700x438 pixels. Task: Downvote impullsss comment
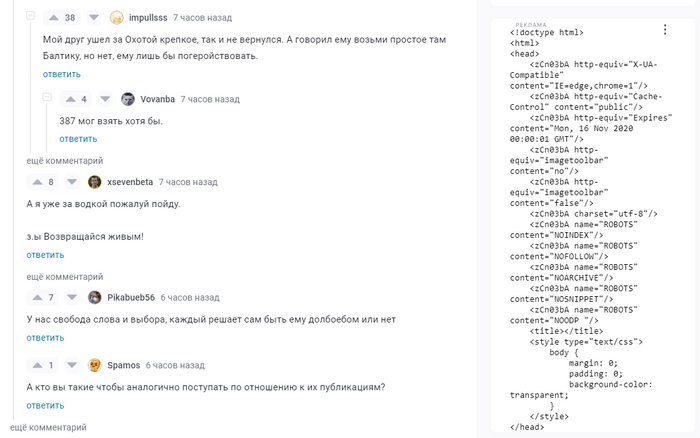94,18
